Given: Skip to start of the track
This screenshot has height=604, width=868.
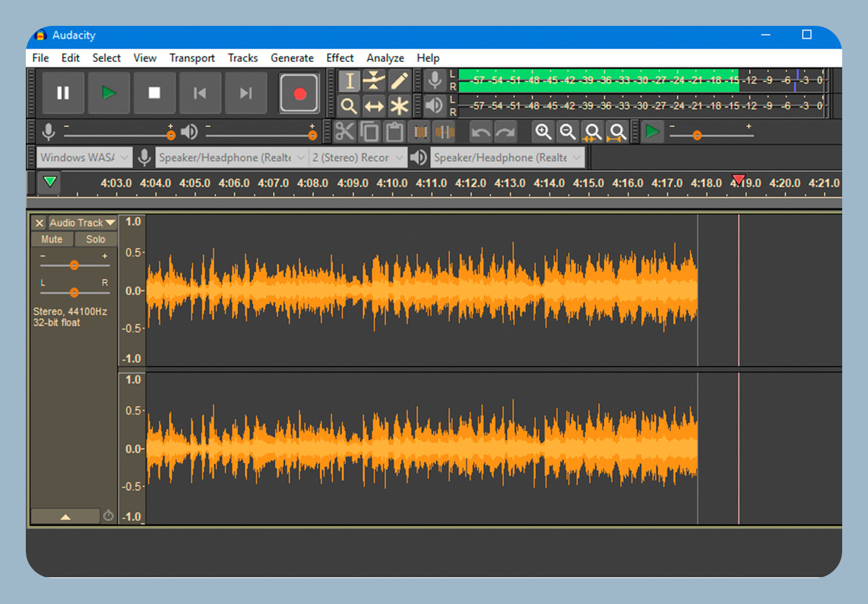Looking at the screenshot, I should point(200,93).
